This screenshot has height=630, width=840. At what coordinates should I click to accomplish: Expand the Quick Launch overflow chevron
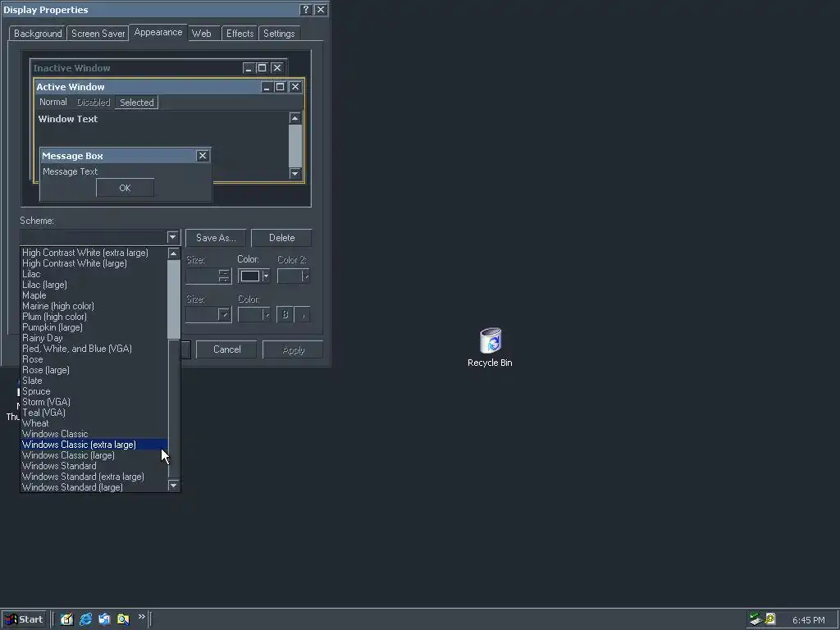141,617
